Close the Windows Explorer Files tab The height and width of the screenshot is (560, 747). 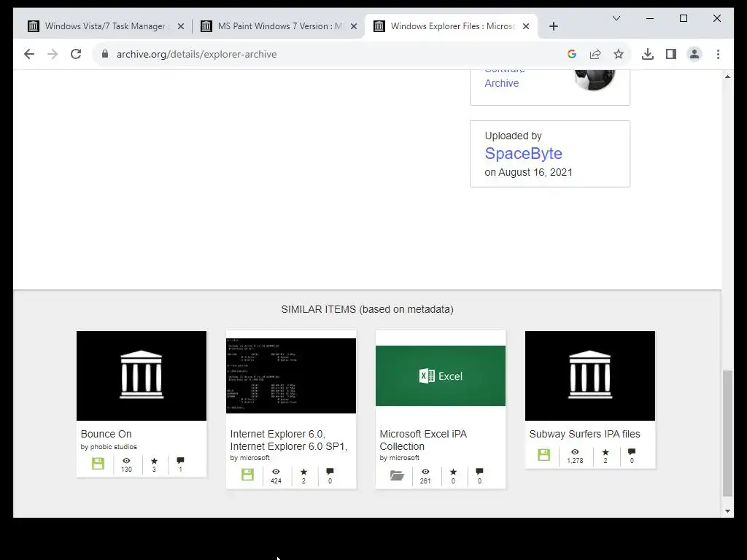point(526,27)
